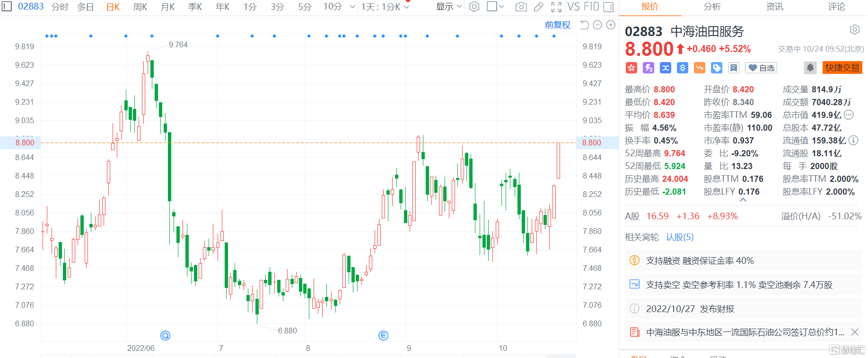Click the notes bookmark icon
This screenshot has width=868, height=358.
(x=734, y=68)
